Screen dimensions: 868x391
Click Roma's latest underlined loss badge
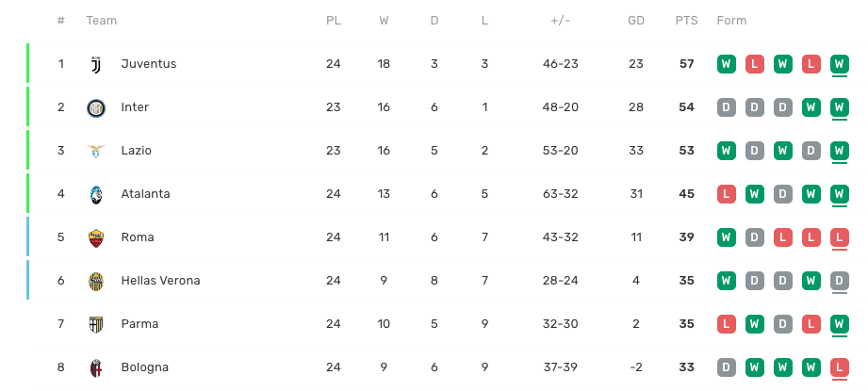click(x=839, y=237)
